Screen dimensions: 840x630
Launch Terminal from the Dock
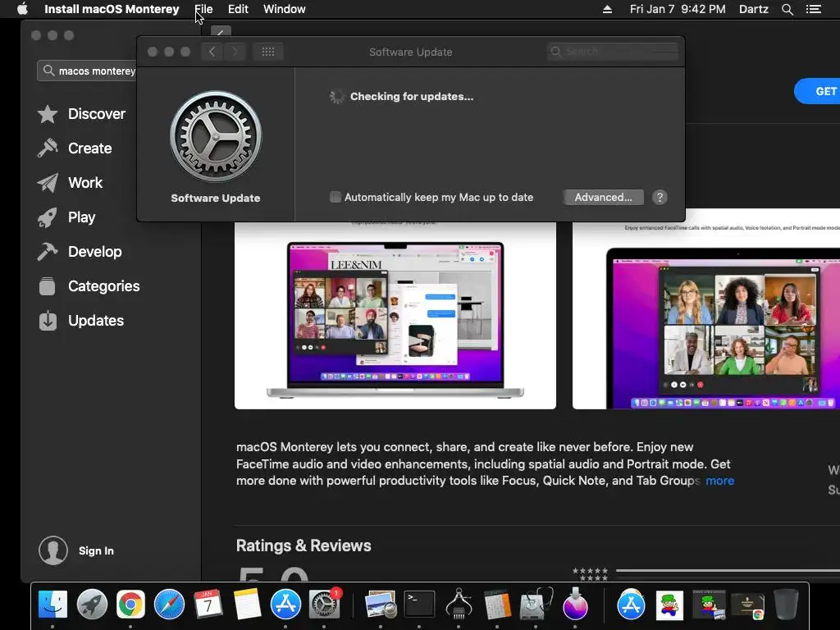pyautogui.click(x=419, y=605)
